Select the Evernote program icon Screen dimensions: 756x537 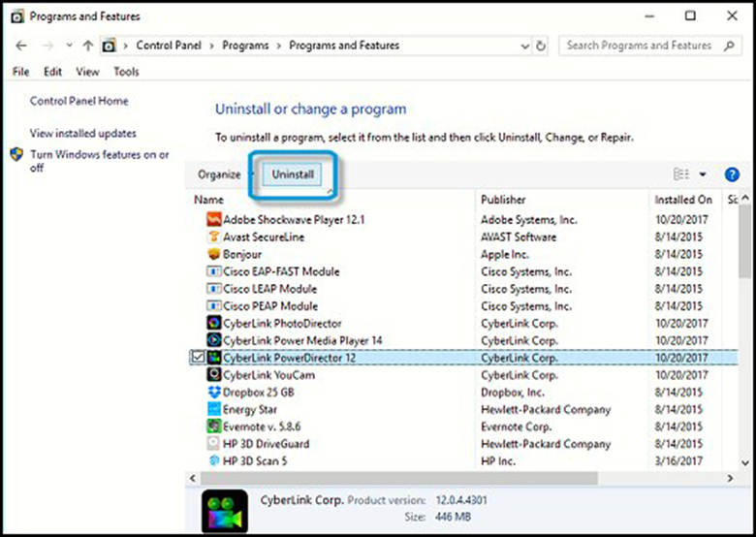click(214, 426)
